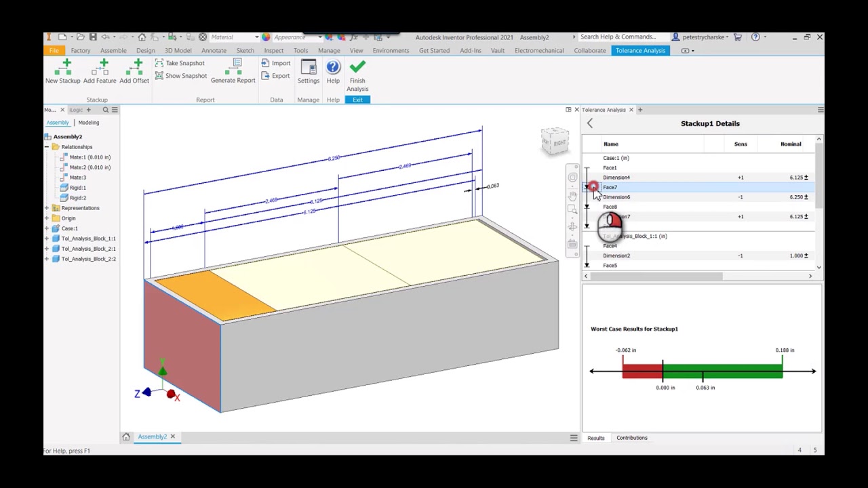868x488 pixels.
Task: Expand Tol_Analysis_Block_2:2 node
Action: coord(47,259)
